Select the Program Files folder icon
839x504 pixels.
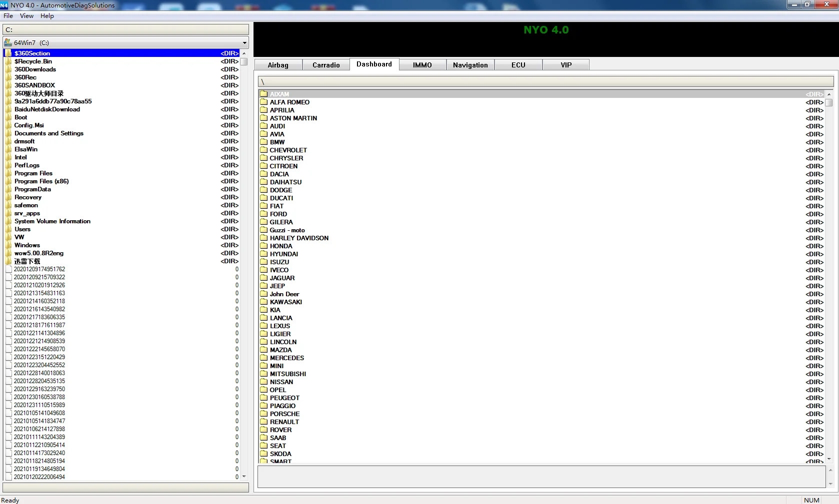click(8, 173)
